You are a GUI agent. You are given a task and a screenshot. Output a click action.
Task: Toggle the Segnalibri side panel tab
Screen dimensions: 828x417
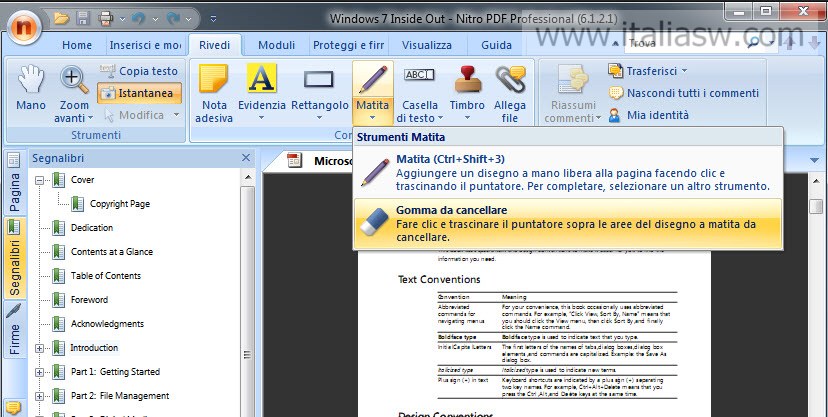[x=14, y=259]
